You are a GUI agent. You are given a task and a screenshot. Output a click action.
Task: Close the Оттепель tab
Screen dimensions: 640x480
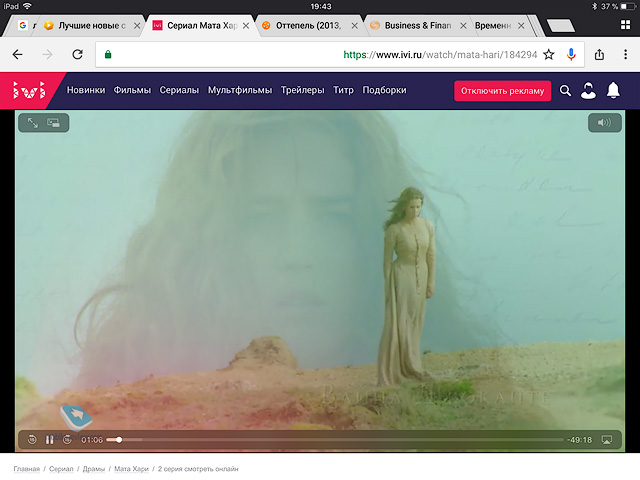tap(355, 26)
